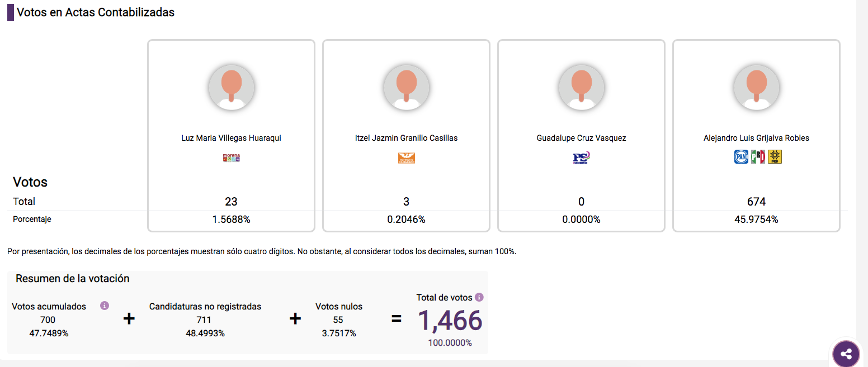The height and width of the screenshot is (367, 868).
Task: Click Luz Maria Villegas Huaraqui's avatar
Action: [232, 87]
